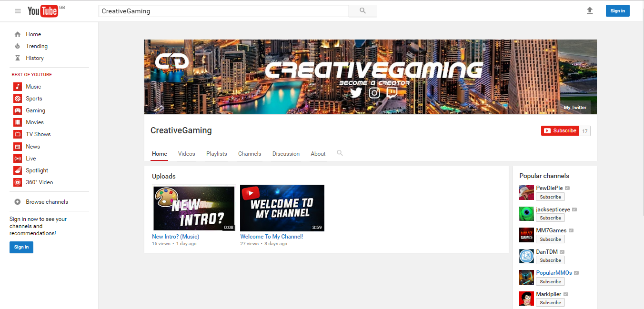
Task: Click the Uploads section heading
Action: point(164,176)
